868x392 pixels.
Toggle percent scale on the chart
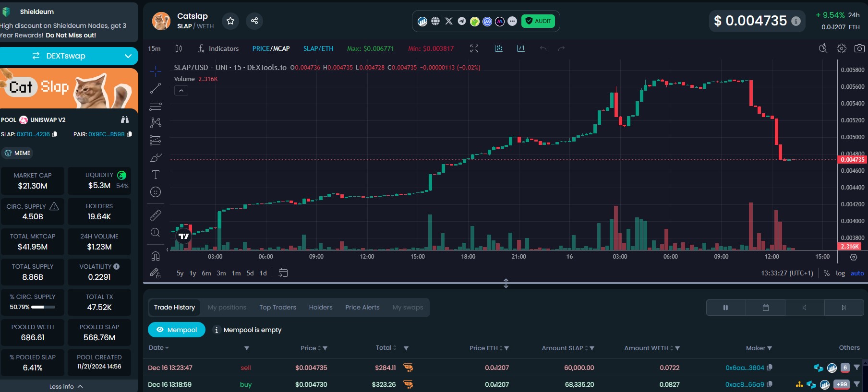pyautogui.click(x=826, y=273)
